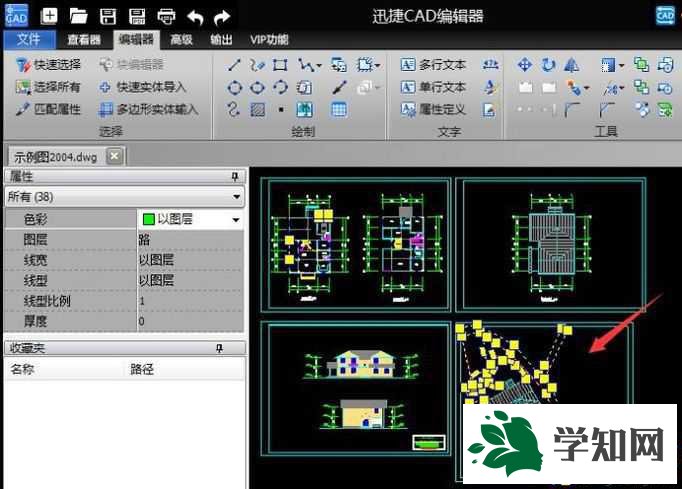Switch to the VIP功能 tab
682x489 pixels.
point(269,40)
